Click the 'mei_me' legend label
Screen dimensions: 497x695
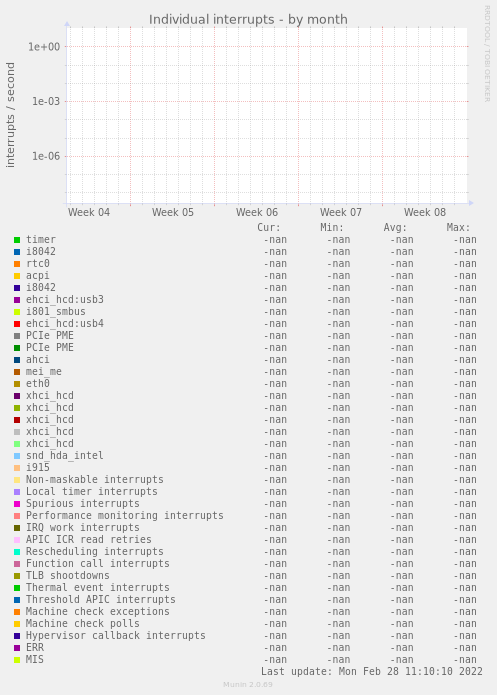click(44, 371)
